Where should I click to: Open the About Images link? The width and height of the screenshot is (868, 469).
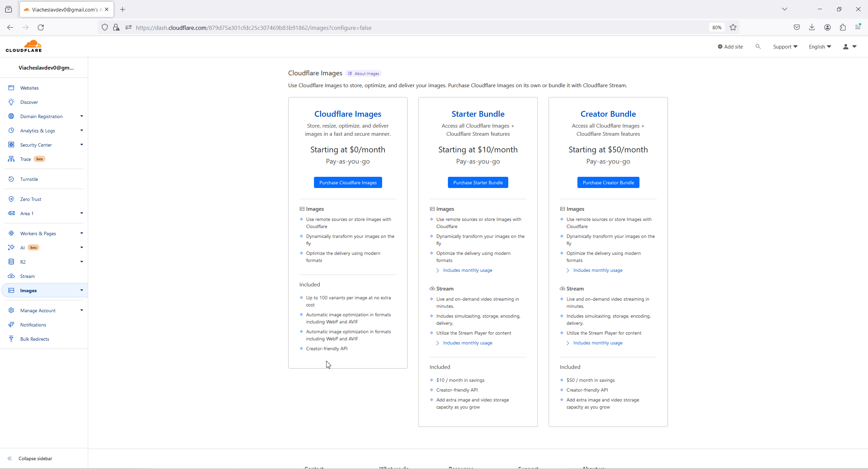(x=364, y=74)
